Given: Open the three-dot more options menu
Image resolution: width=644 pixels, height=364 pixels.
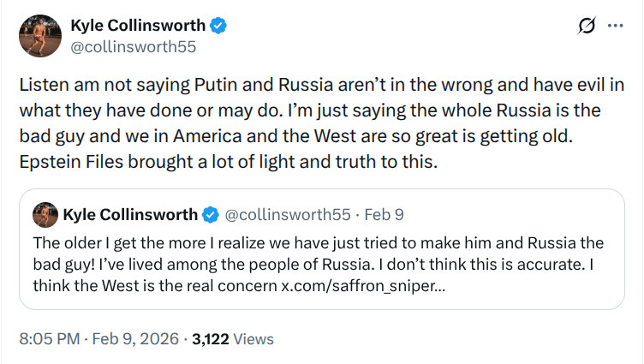Looking at the screenshot, I should [615, 26].
